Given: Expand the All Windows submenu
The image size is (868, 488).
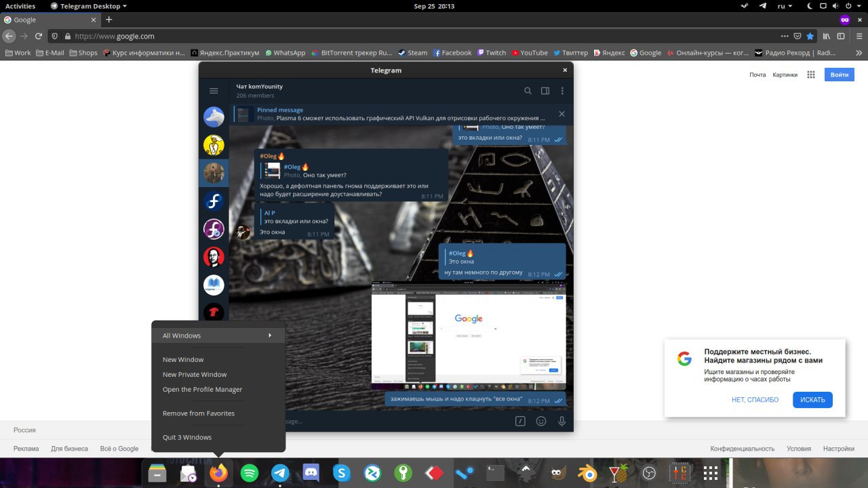Looking at the screenshot, I should (218, 335).
